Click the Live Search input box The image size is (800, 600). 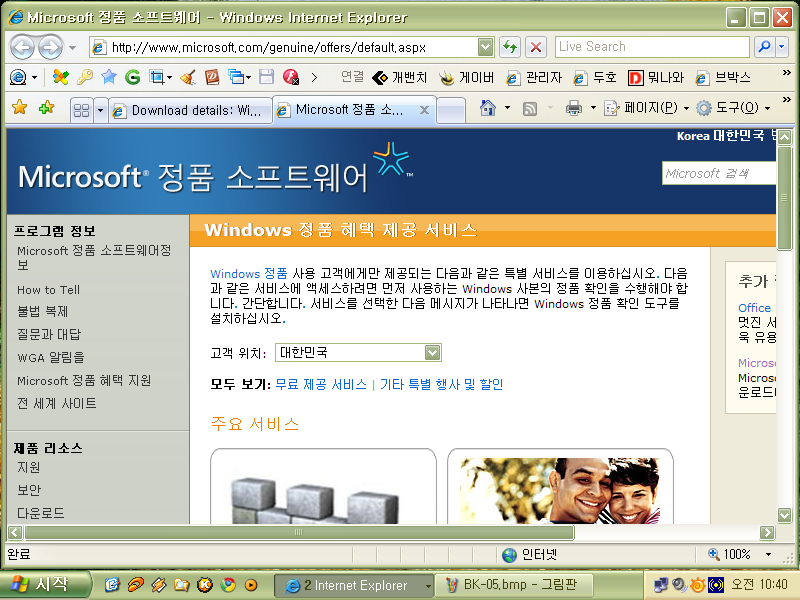[652, 47]
